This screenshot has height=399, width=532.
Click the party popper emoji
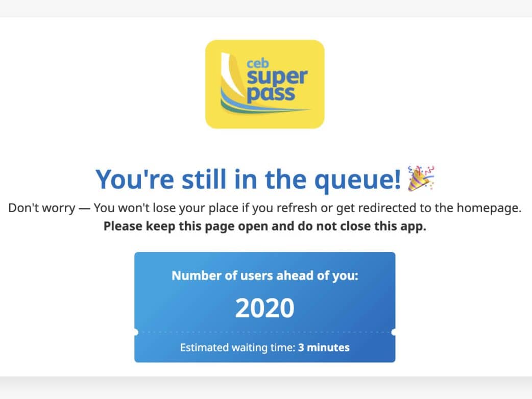[x=421, y=178]
